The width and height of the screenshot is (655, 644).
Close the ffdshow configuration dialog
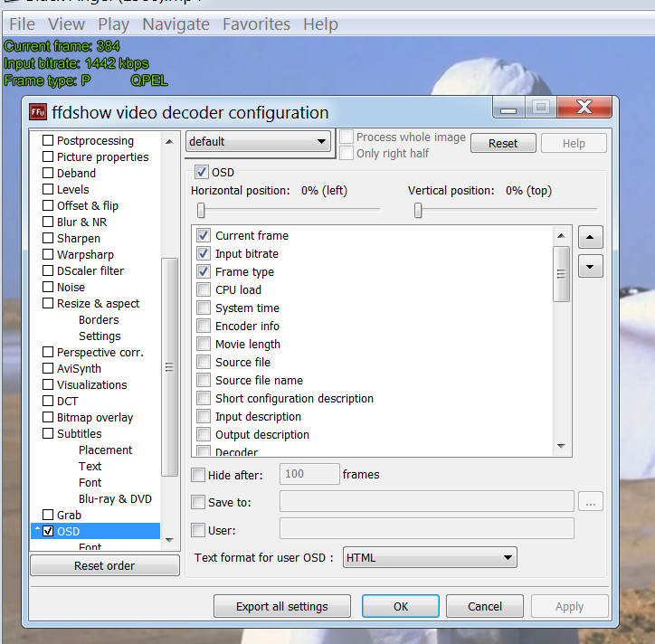pos(584,107)
